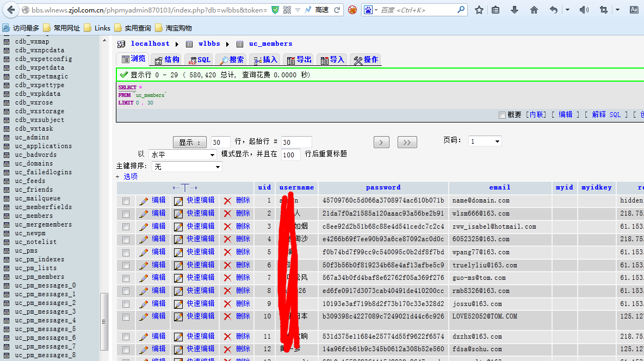Click edit pencil icon for uid 8
This screenshot has width=644, height=361.
click(144, 291)
